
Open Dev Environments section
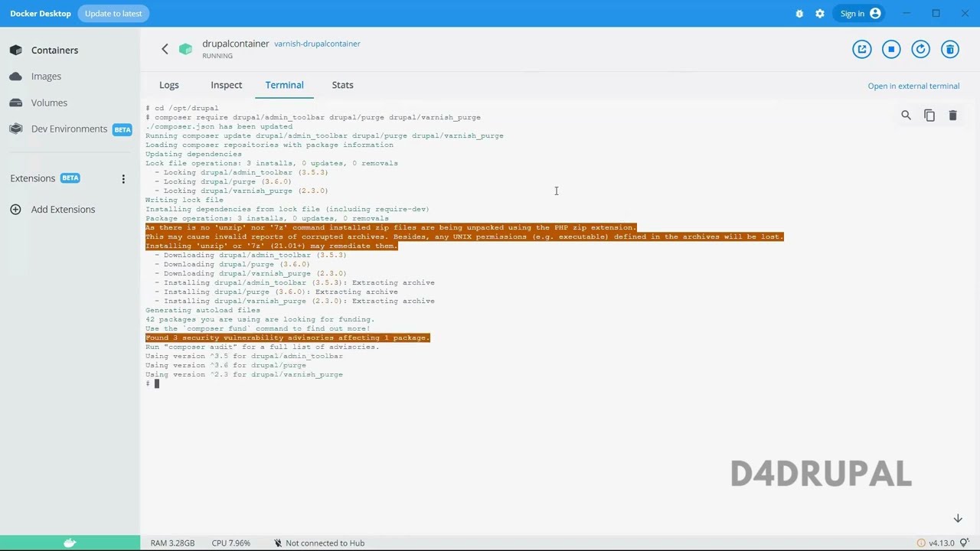click(70, 129)
